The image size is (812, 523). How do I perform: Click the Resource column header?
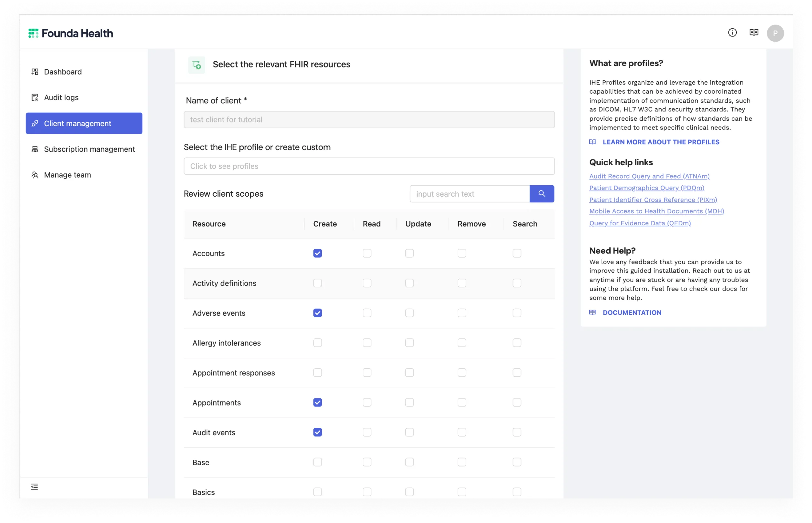[209, 224]
